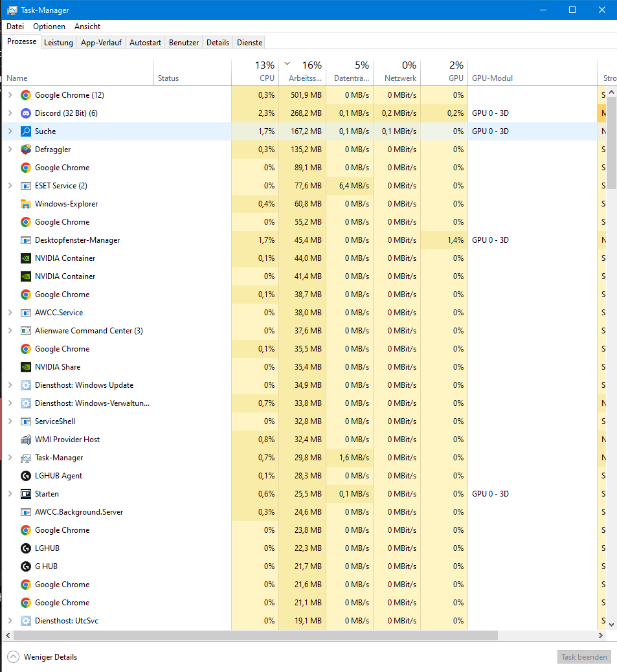Click the Weniger Details arrow icon
This screenshot has height=672, width=617.
click(x=14, y=656)
